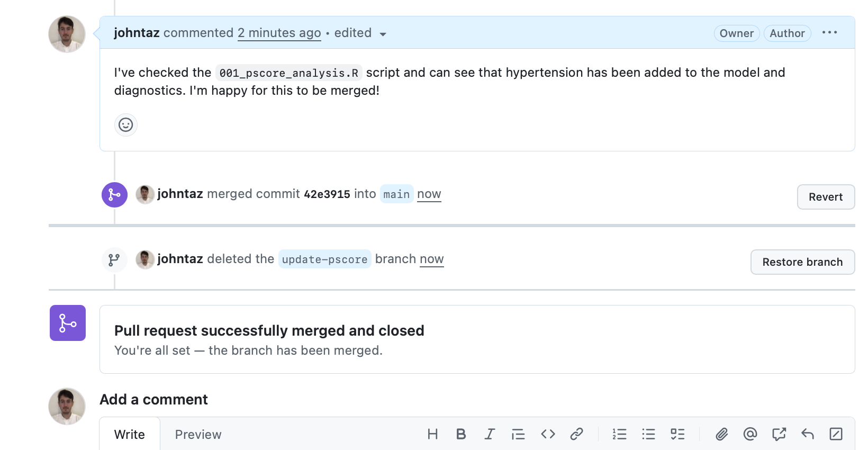Open commit 42e3915 link
This screenshot has height=450, width=868.
point(327,194)
